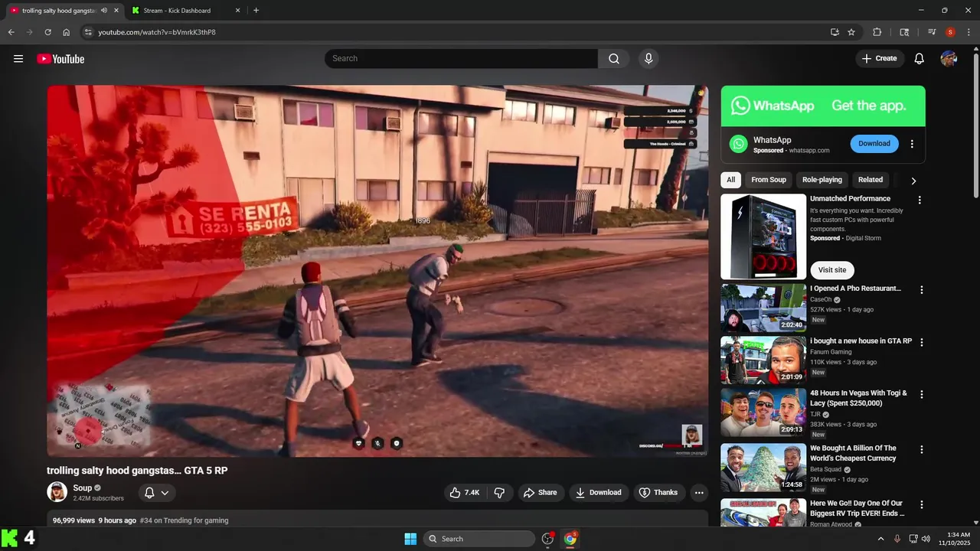Click the Chrome address bar URL

coord(156,32)
